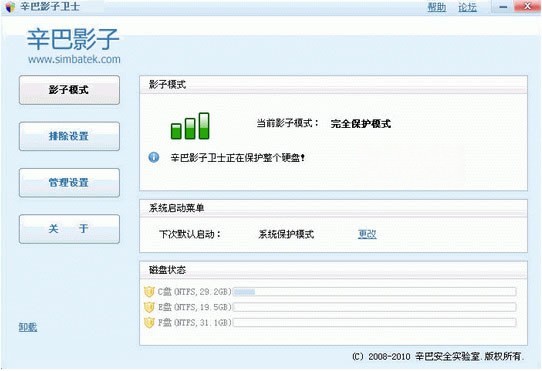
Task: Select the F盘 (NTFS, 31.1GB) label
Action: point(195,323)
